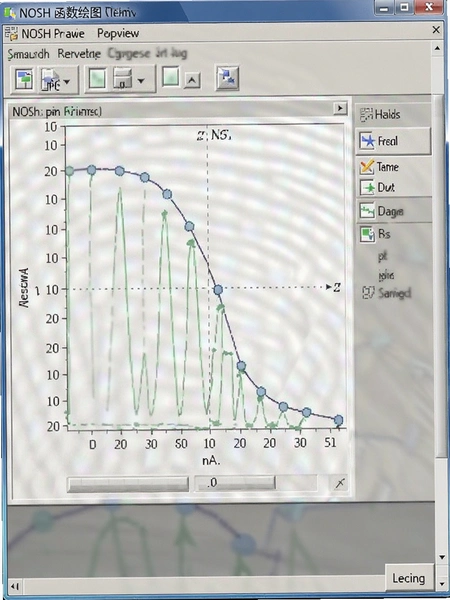Screen dimensions: 450x600
Task: Click the green line-chart icon beside Dagre
Action: pyautogui.click(x=367, y=211)
